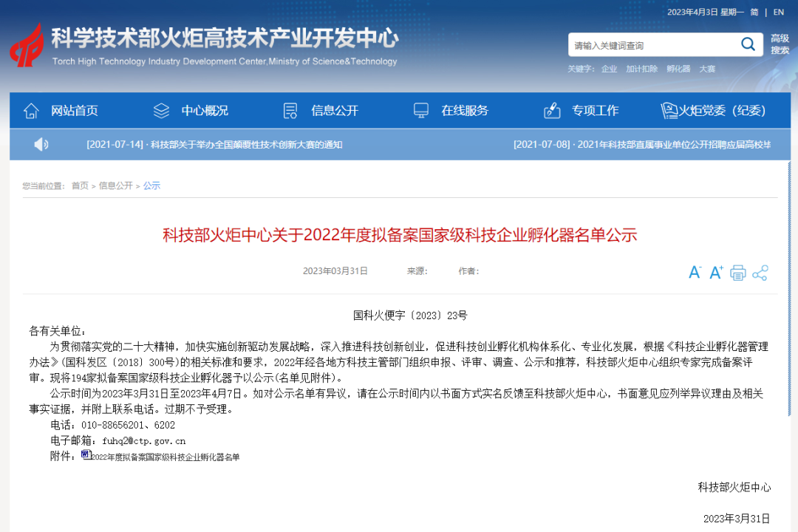Viewport: 798px width, 532px height.
Task: Open the Word document icon beside the attachment
Action: click(x=86, y=454)
